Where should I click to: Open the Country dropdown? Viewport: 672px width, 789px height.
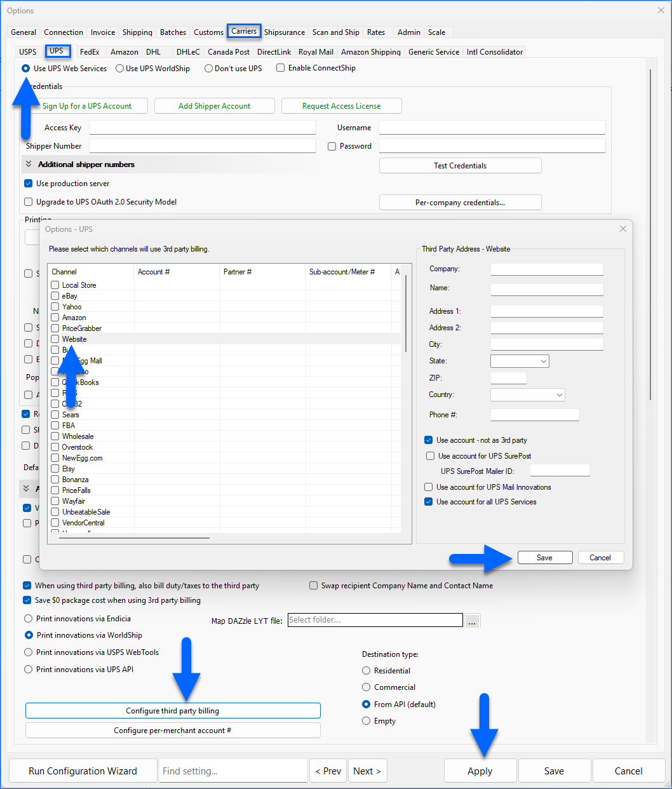pos(528,394)
